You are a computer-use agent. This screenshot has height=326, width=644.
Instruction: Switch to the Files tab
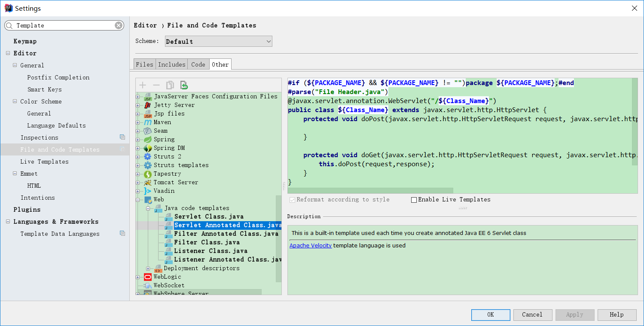point(145,64)
